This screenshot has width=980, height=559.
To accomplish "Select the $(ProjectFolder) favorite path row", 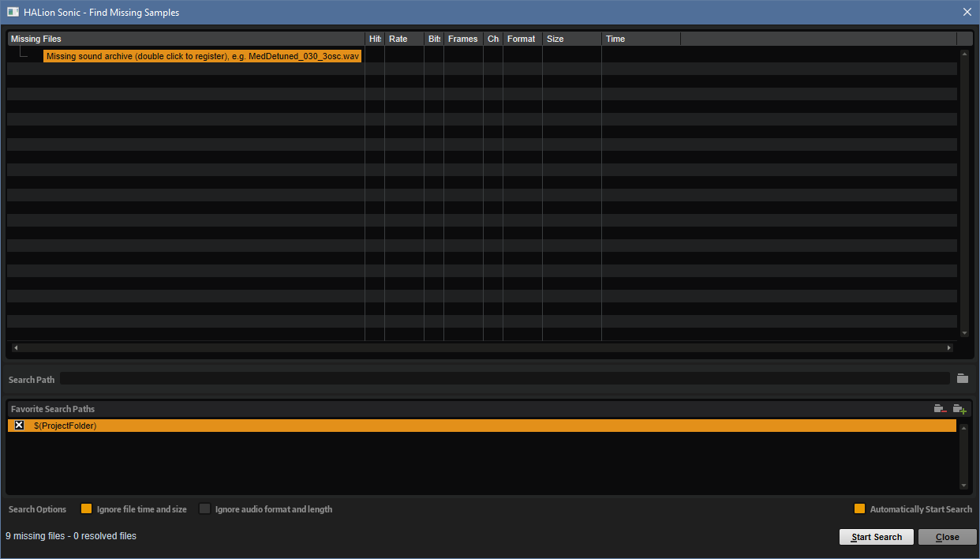I will (x=482, y=426).
